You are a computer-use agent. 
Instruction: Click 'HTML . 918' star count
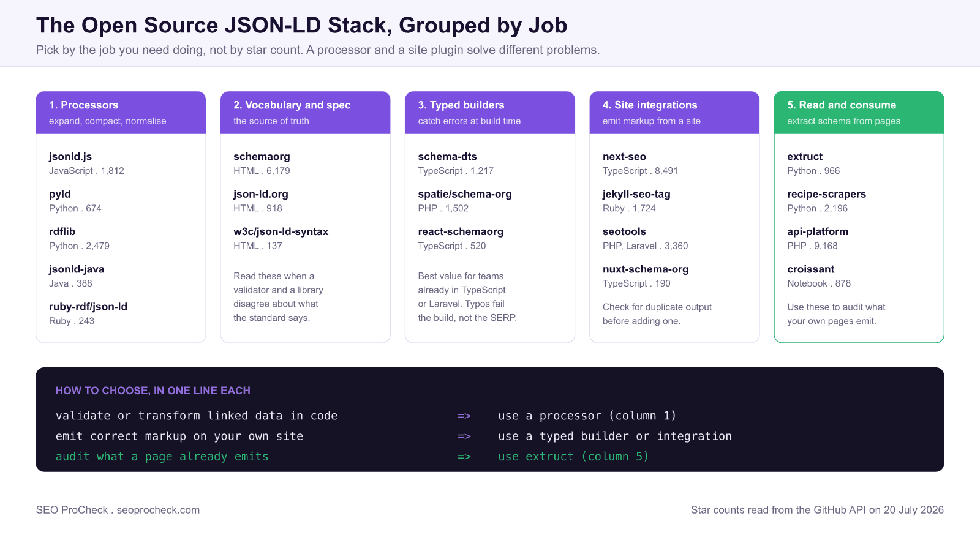pos(258,208)
